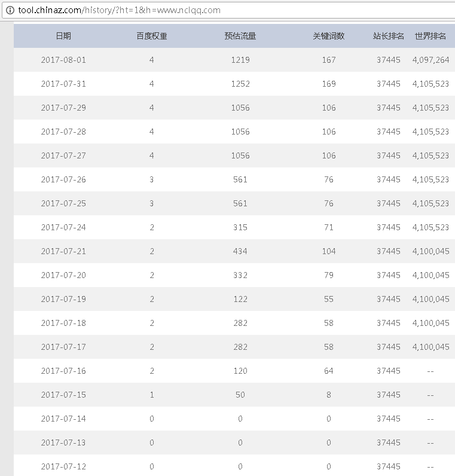Click the 日期 column header

(63, 36)
